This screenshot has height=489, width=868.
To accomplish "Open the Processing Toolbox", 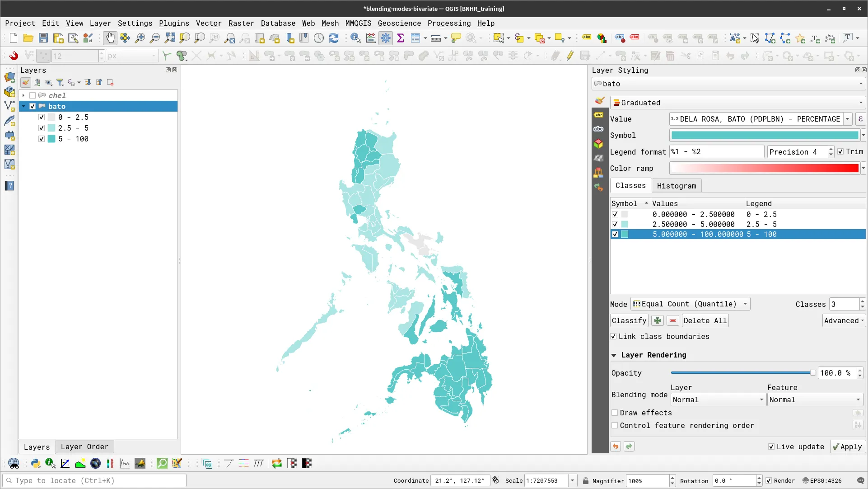I will (385, 38).
